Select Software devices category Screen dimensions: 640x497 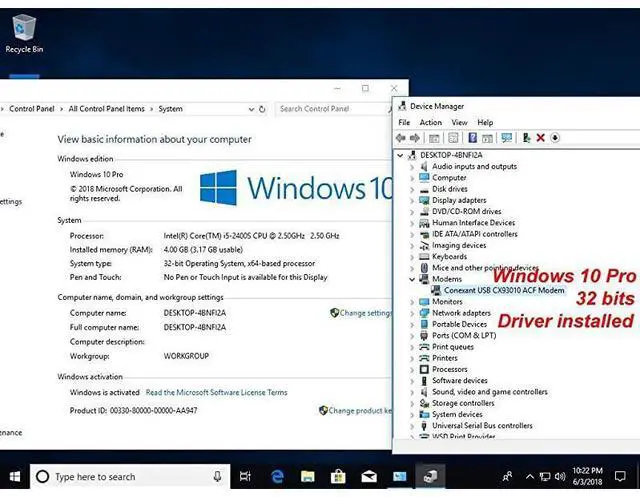[460, 381]
